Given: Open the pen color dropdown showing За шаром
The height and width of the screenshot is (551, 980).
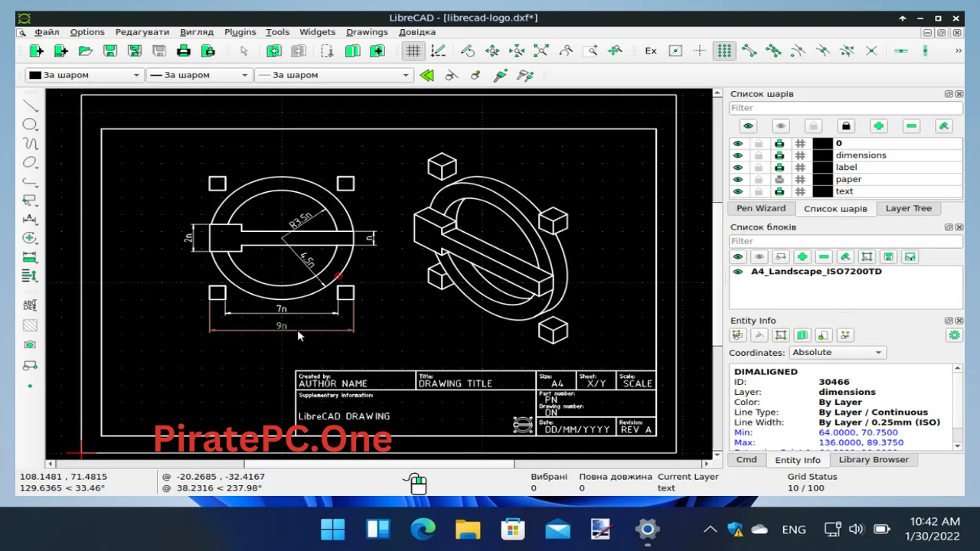Looking at the screenshot, I should [x=84, y=75].
